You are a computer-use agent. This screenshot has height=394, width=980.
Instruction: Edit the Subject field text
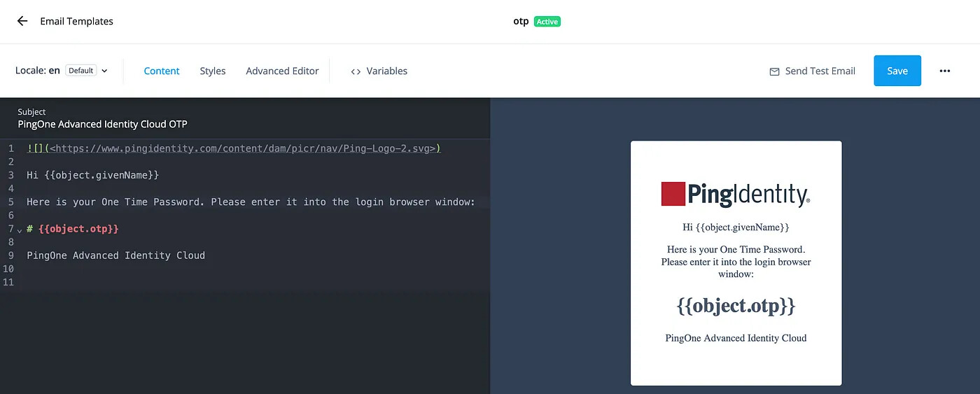[x=102, y=124]
